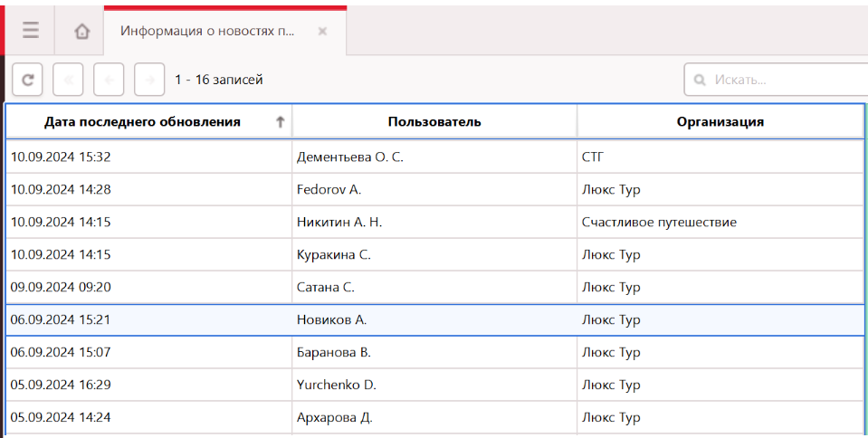
Task: Go to the home icon tab
Action: 81,32
